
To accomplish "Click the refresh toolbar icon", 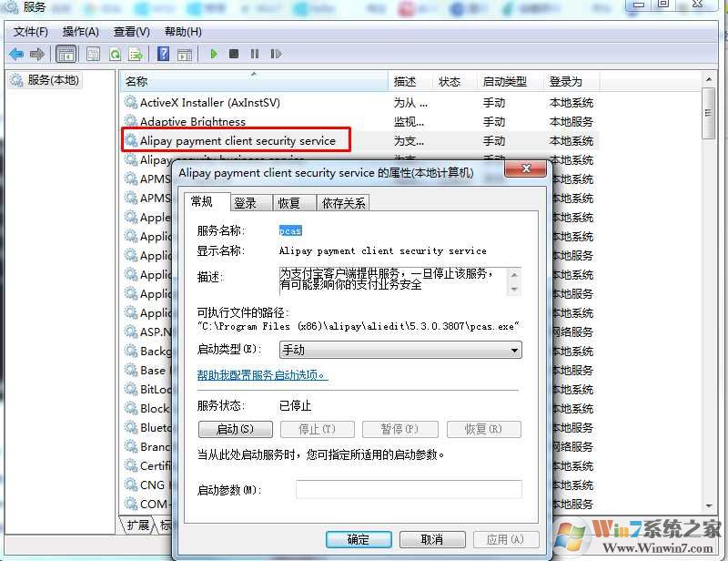I will pyautogui.click(x=115, y=55).
